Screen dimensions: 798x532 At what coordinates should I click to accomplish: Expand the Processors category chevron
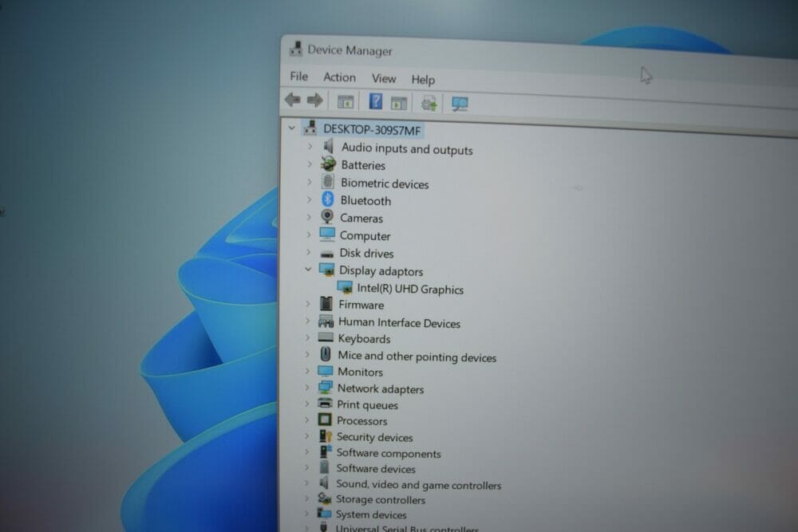pos(307,420)
